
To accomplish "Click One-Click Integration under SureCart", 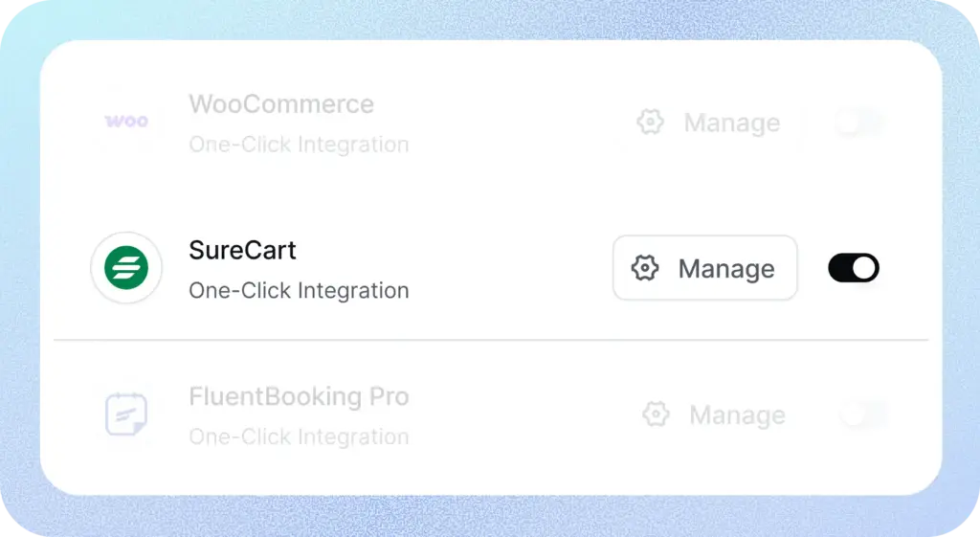I will [x=299, y=290].
